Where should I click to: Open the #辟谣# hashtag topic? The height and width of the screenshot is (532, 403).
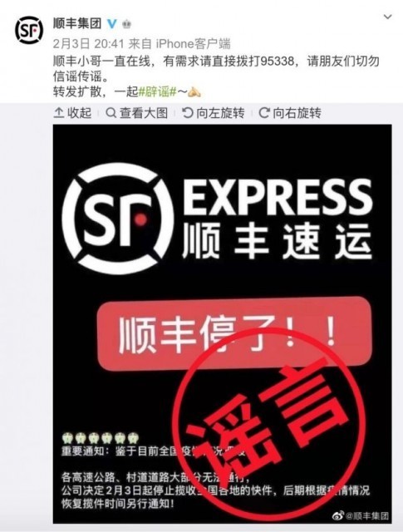158,91
